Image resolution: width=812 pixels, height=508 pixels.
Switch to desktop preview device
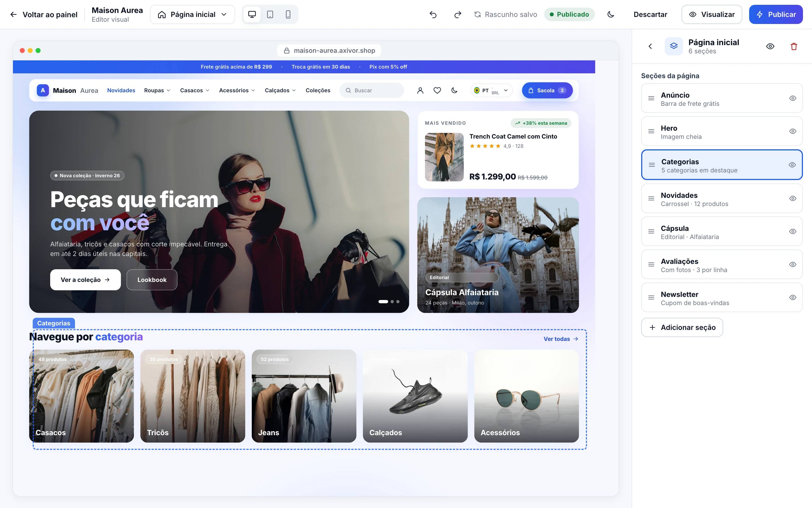pos(252,14)
